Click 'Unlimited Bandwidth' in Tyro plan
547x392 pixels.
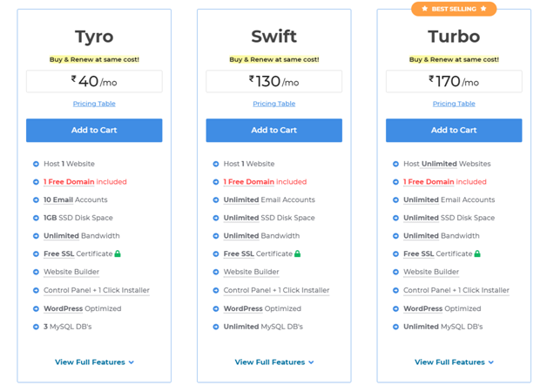pos(82,236)
